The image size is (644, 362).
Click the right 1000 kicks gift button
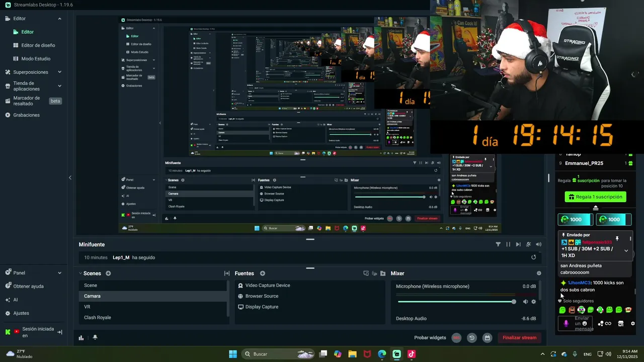click(x=613, y=220)
